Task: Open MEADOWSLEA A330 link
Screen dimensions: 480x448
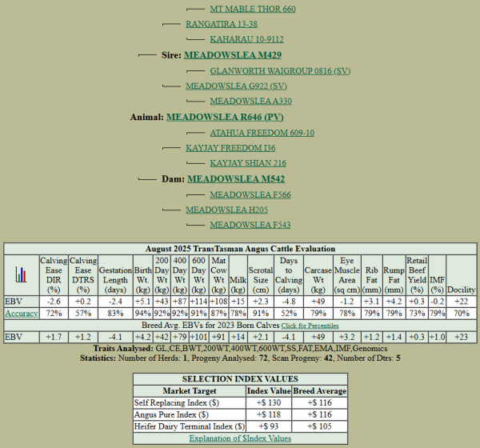Action: coord(251,101)
